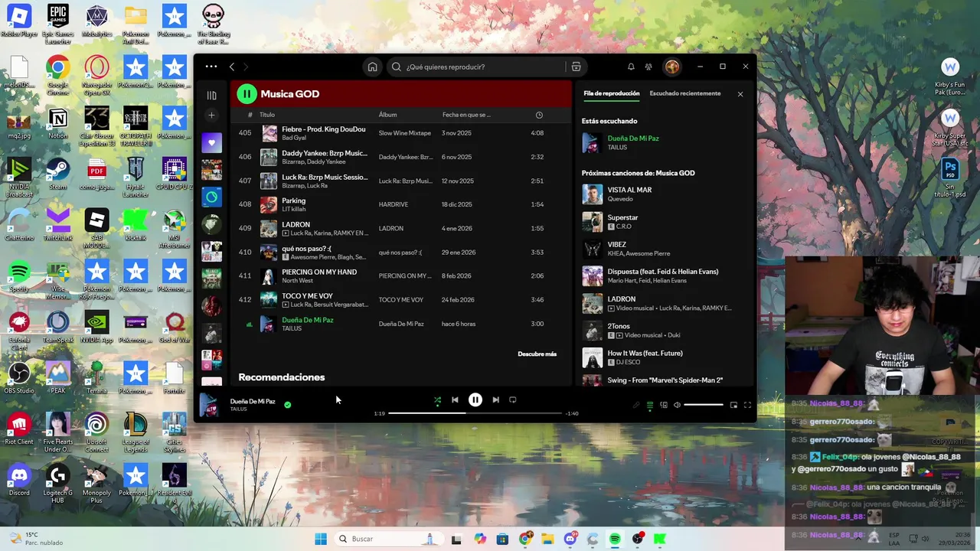Open Spotify from the taskbar
The image size is (980, 551).
pos(615,539)
